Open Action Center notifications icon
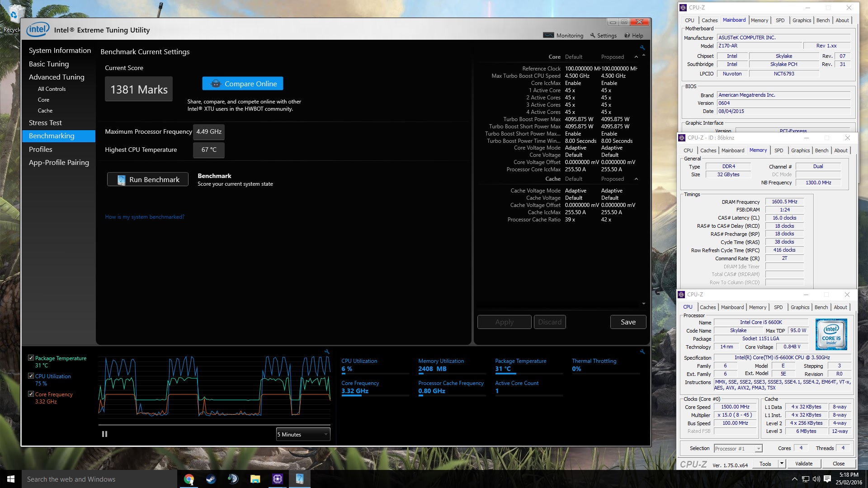 pos(827,479)
